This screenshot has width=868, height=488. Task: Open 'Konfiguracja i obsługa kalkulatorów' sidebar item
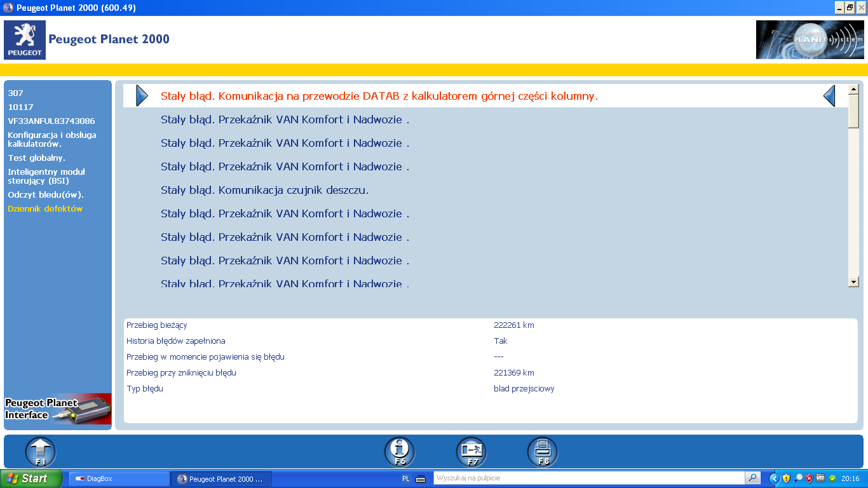pyautogui.click(x=52, y=139)
